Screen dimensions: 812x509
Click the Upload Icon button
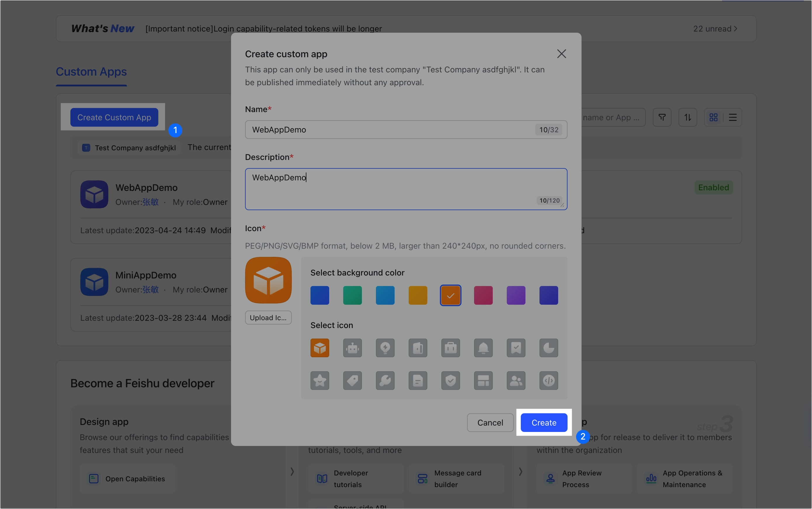tap(268, 318)
